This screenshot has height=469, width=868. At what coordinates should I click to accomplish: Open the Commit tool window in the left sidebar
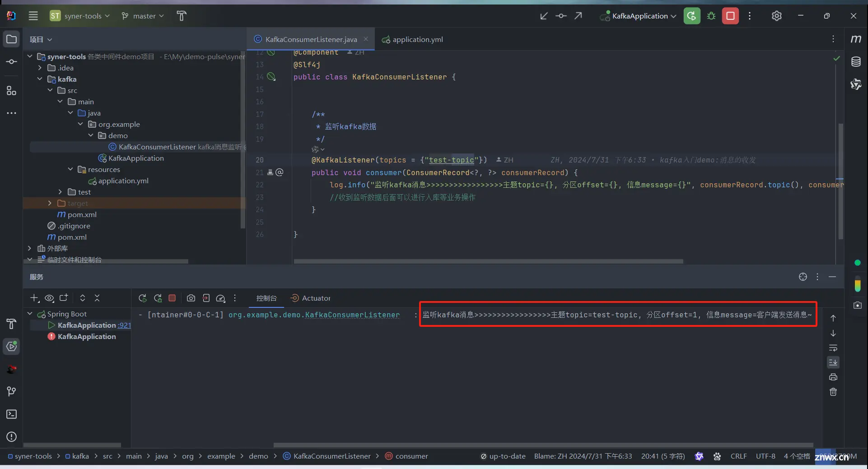(11, 61)
